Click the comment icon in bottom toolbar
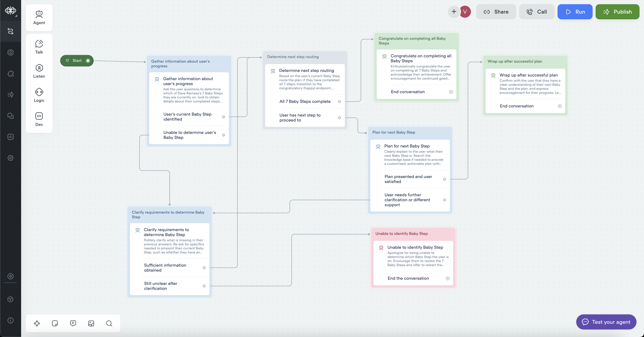The height and width of the screenshot is (337, 644). pyautogui.click(x=73, y=323)
